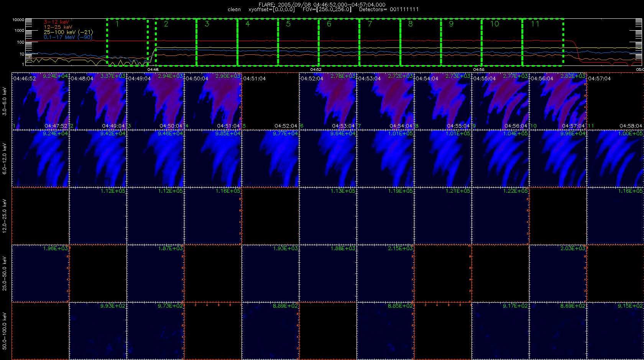644x360 pixels.
Task: Click the blue '0.1-17 MeV (-90)' legend entry
Action: point(68,37)
